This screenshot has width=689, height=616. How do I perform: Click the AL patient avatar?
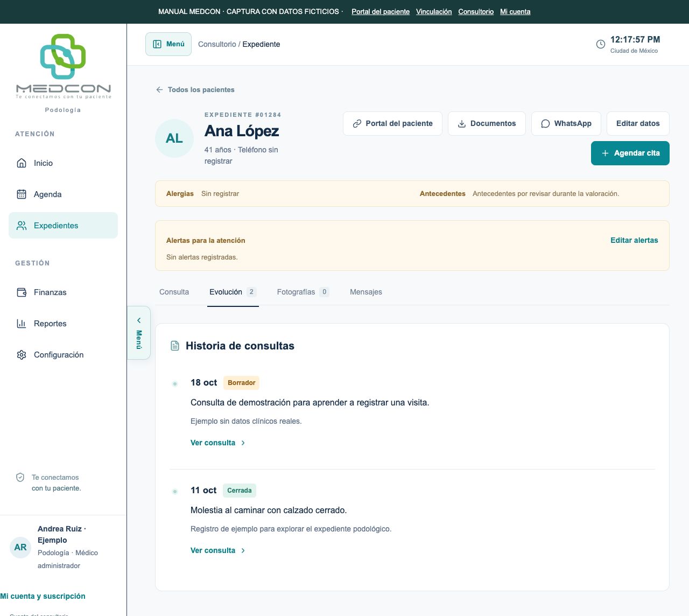(174, 138)
